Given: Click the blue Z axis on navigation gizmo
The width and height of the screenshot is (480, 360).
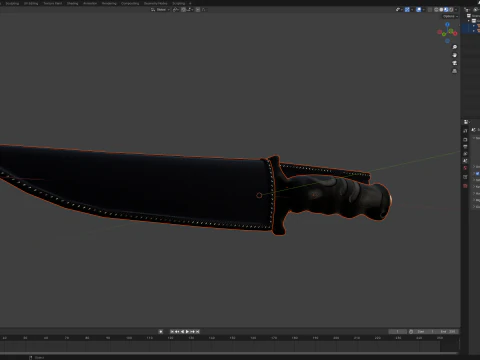Looking at the screenshot, I should point(447,24).
